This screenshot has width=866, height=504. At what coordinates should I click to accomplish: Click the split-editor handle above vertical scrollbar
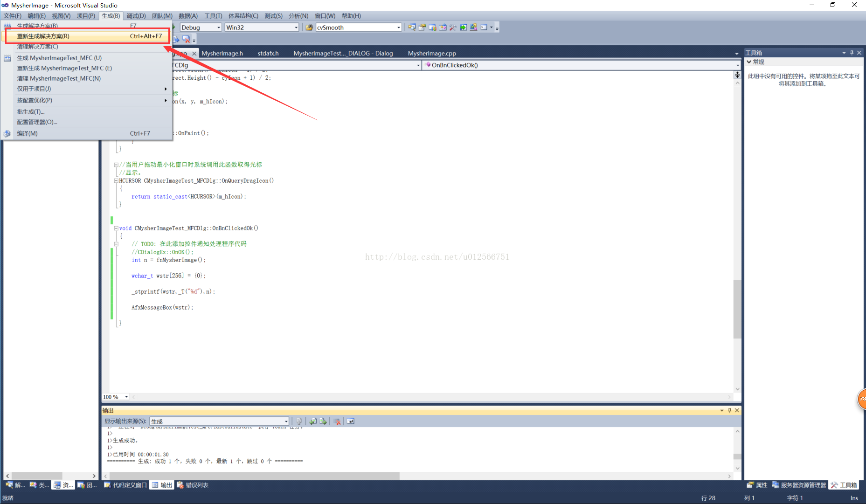point(737,75)
